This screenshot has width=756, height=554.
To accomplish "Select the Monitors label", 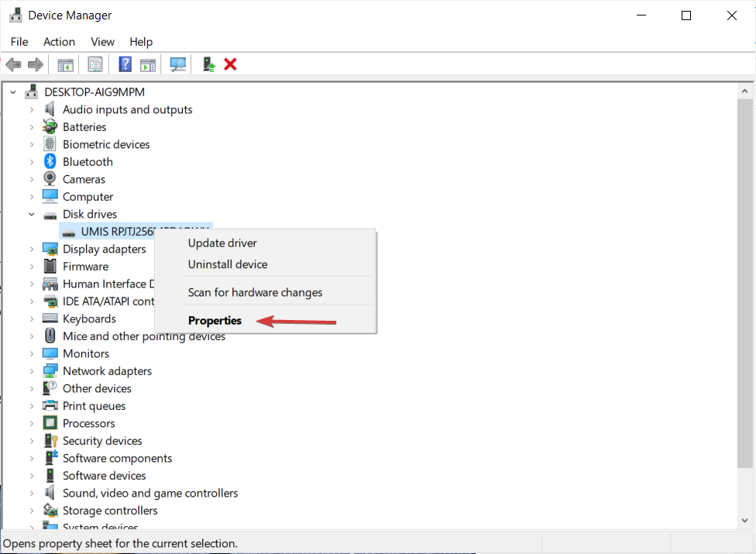I will (x=86, y=353).
